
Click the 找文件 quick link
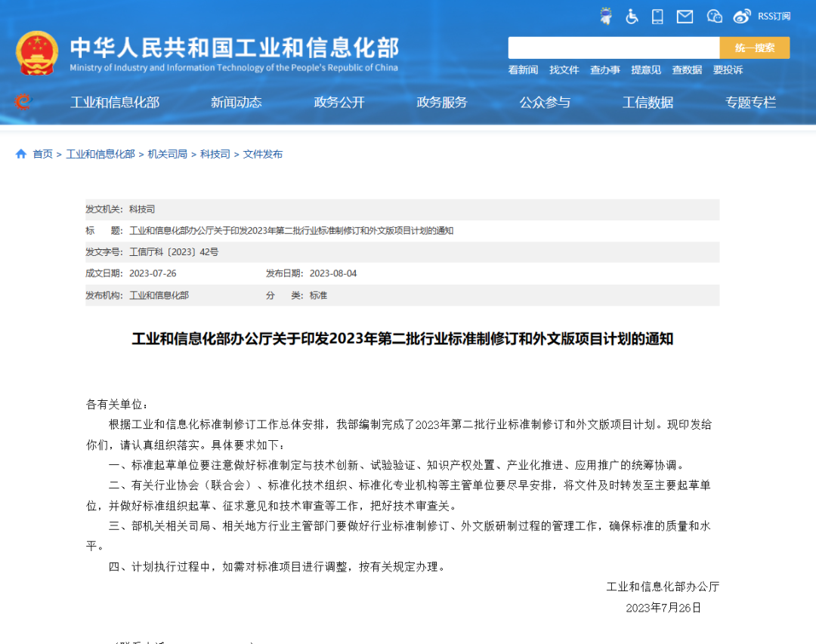click(x=564, y=69)
